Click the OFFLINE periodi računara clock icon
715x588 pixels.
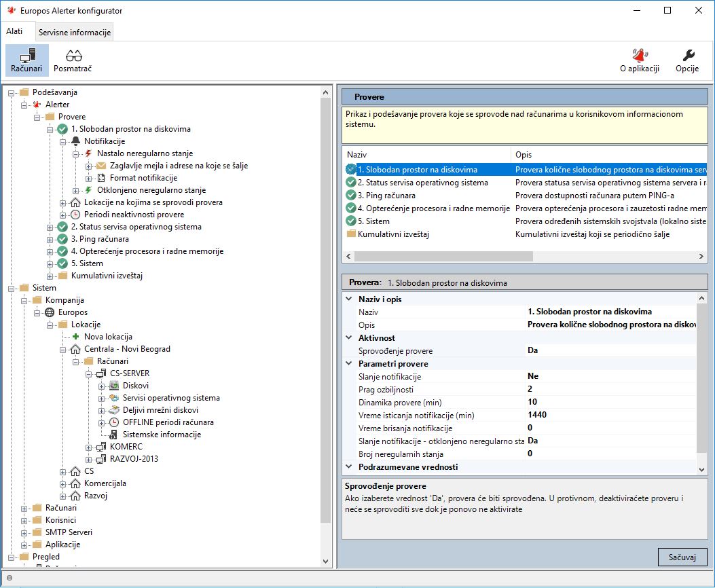pyautogui.click(x=114, y=422)
